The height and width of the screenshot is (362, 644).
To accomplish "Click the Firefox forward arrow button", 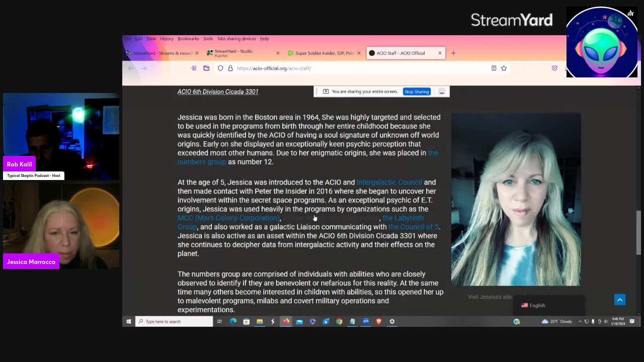I will click(x=144, y=68).
